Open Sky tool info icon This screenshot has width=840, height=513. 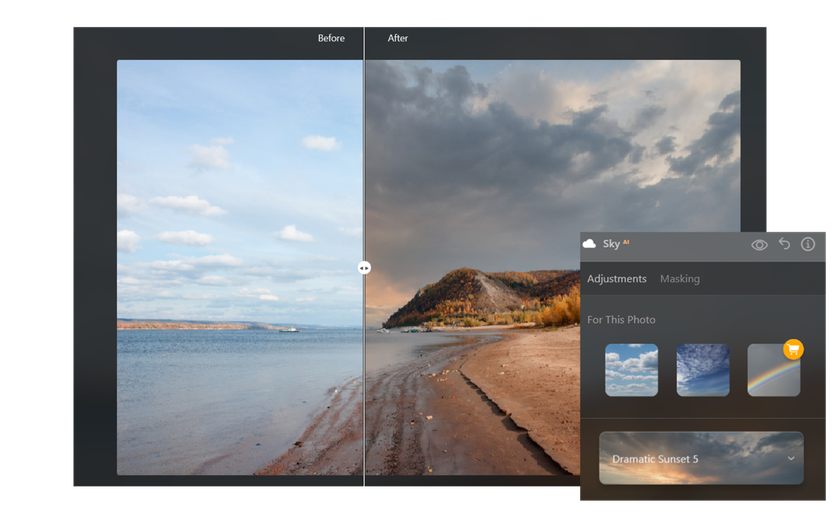tap(808, 244)
